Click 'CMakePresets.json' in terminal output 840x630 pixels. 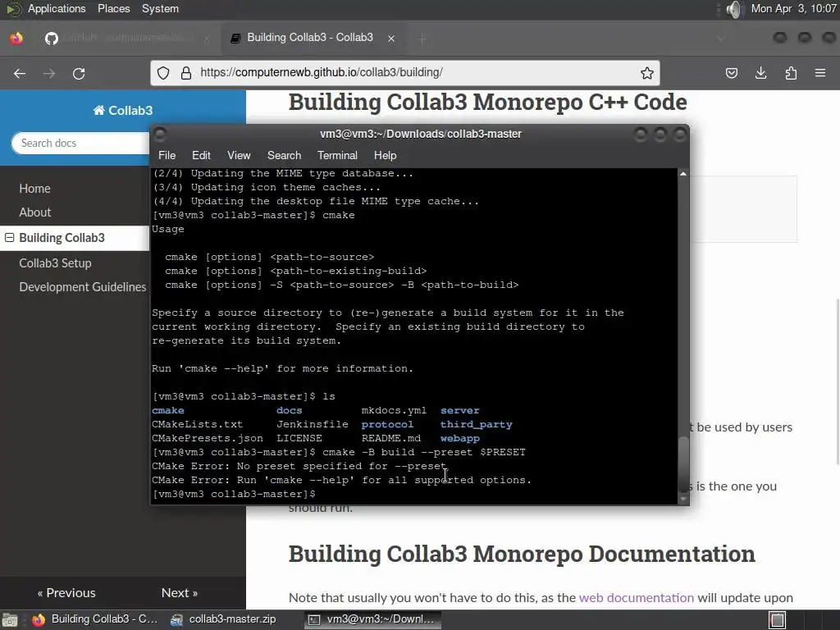coord(208,438)
